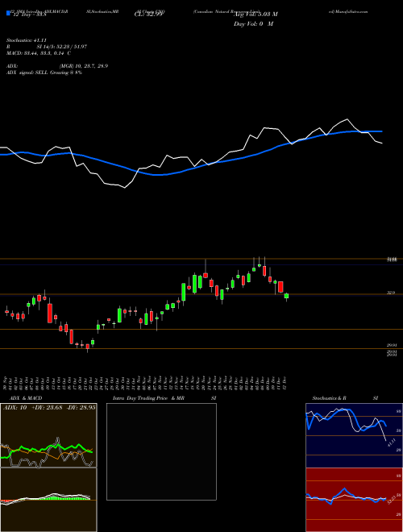Click the blue 12 Day legend square
This screenshot has width=403, height=532.
click(8, 14)
